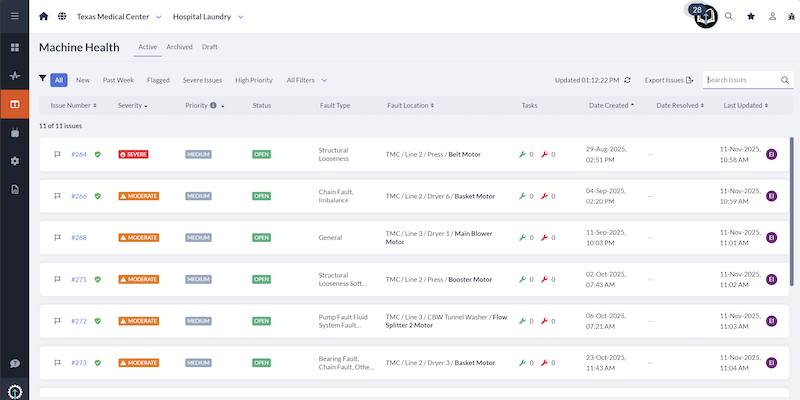Click the refresh icon beside update time
The image size is (800, 400).
pos(627,80)
